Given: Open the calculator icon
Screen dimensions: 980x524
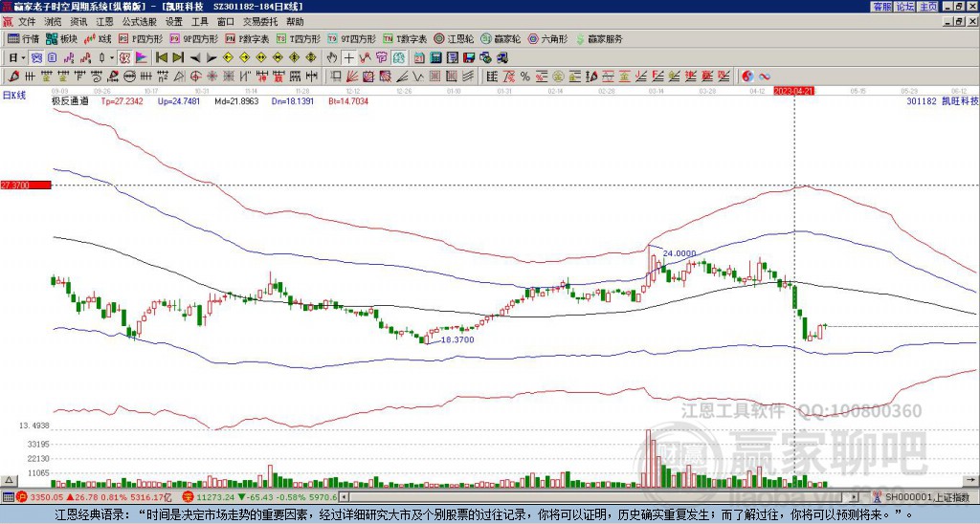Looking at the screenshot, I should click(436, 58).
